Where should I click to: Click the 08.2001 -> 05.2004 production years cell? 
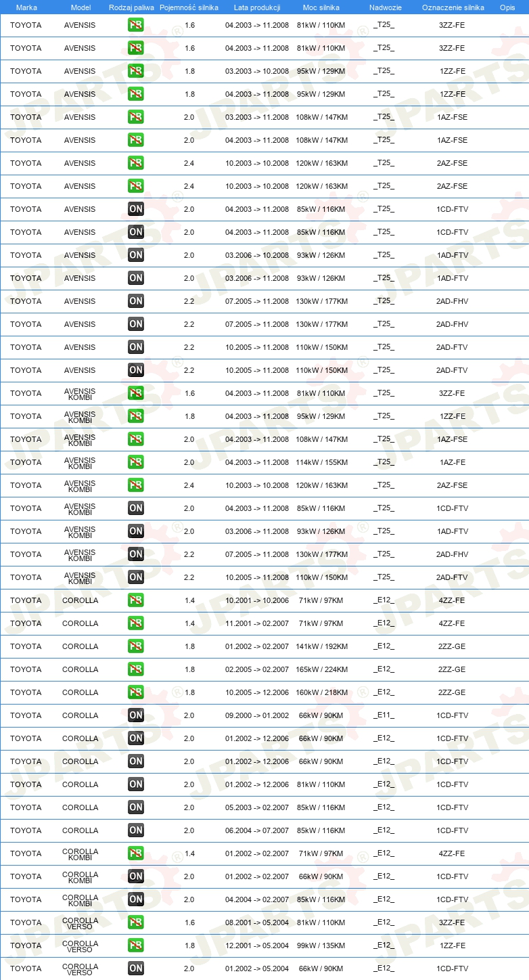pyautogui.click(x=257, y=922)
